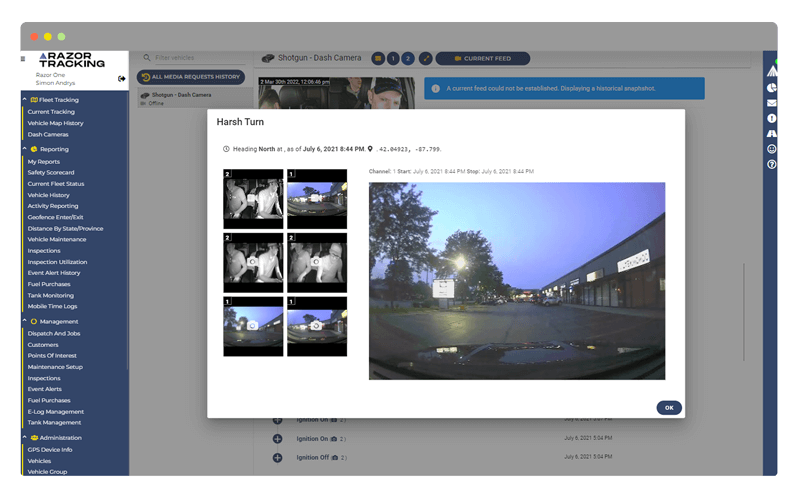Image resolution: width=800 pixels, height=498 pixels.
Task: Click the plus icon beside Ignition Off row
Action: (278, 458)
